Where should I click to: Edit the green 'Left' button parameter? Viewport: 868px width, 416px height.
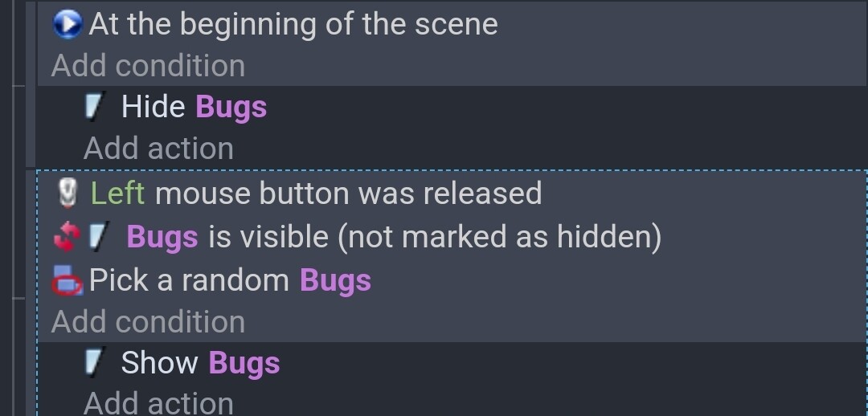pyautogui.click(x=118, y=194)
